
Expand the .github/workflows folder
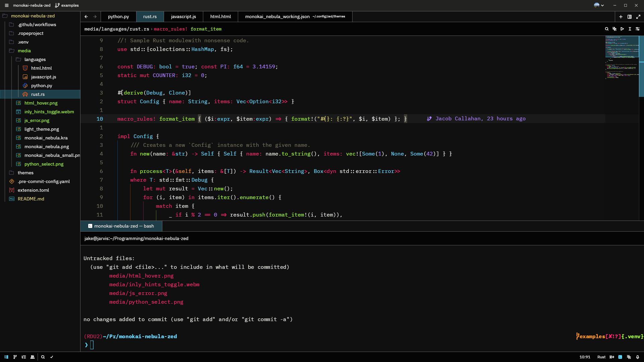click(40, 24)
